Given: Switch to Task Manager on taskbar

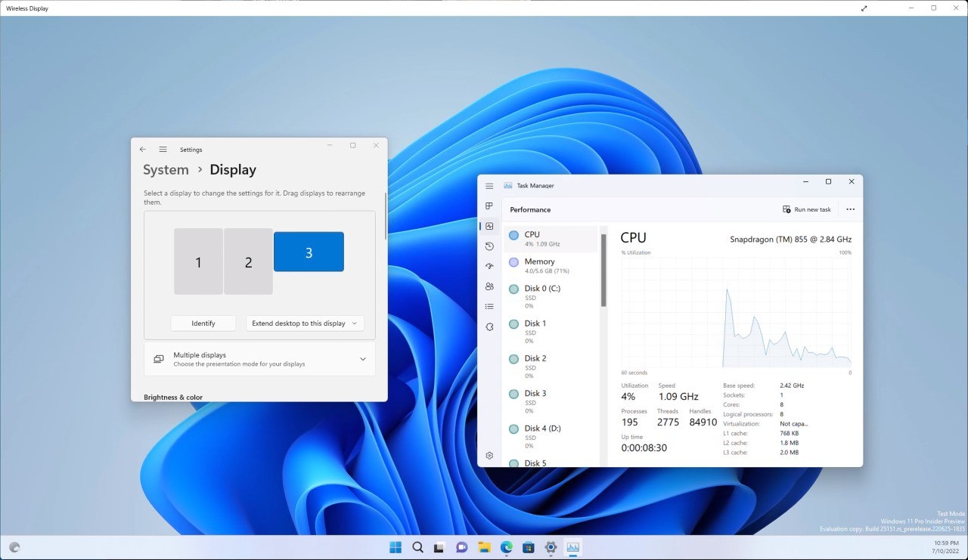Looking at the screenshot, I should coord(572,547).
